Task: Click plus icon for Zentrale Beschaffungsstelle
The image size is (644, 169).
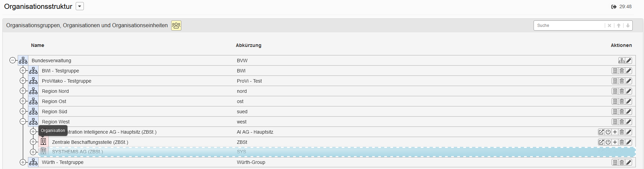Action: click(615, 142)
